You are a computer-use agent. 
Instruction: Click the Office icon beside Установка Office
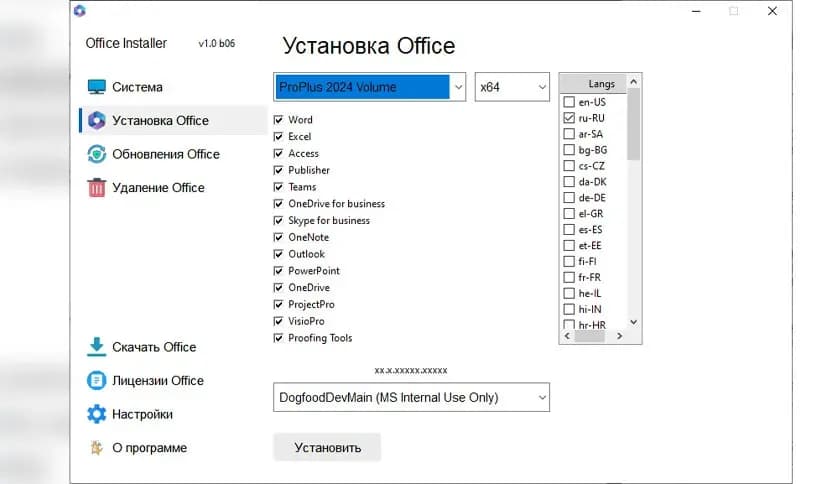[x=96, y=121]
